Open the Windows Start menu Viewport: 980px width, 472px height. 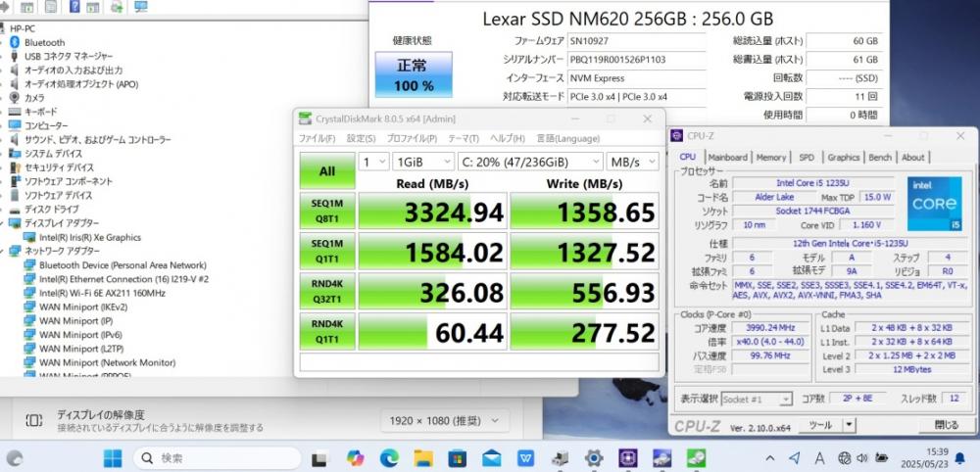pos(113,457)
